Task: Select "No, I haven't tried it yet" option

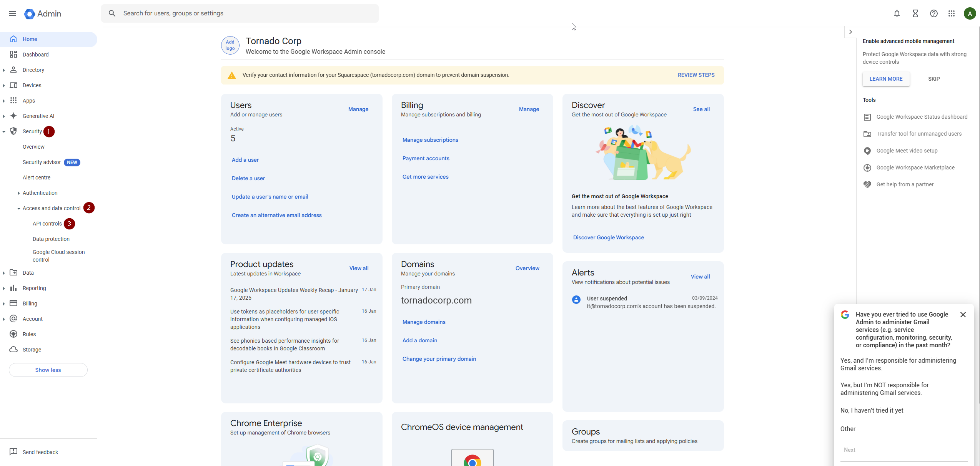Action: click(x=872, y=410)
